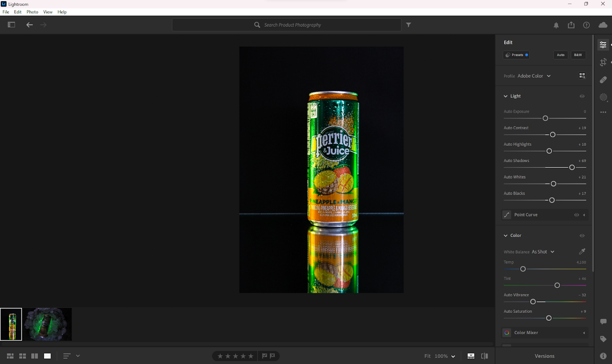Switch to single photo detail view
612x364 pixels.
click(x=47, y=356)
